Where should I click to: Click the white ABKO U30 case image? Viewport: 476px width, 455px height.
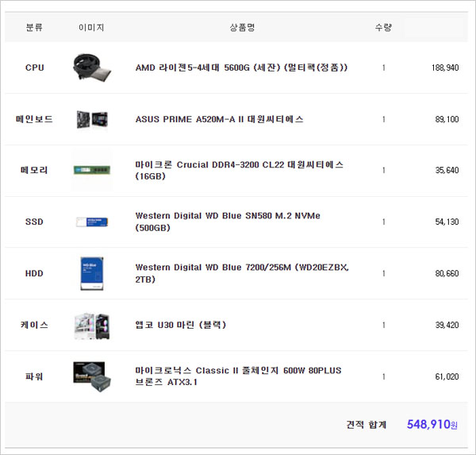pyautogui.click(x=91, y=325)
